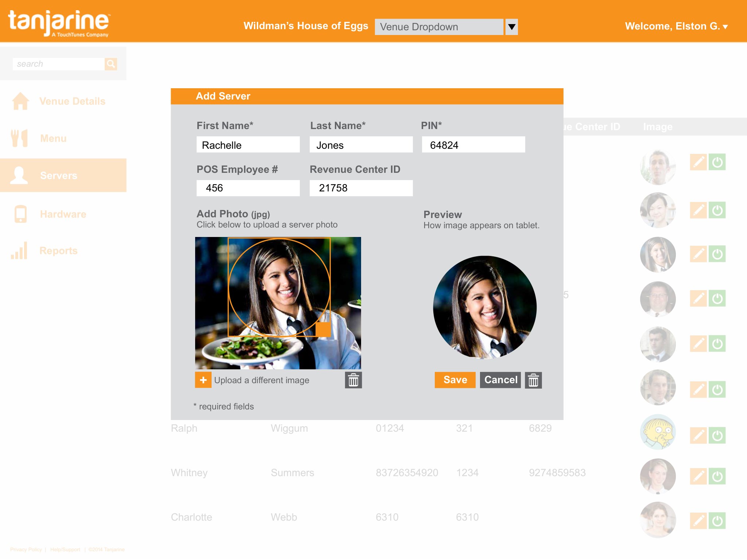
Task: Click trash icon next to Cancel
Action: pos(533,380)
